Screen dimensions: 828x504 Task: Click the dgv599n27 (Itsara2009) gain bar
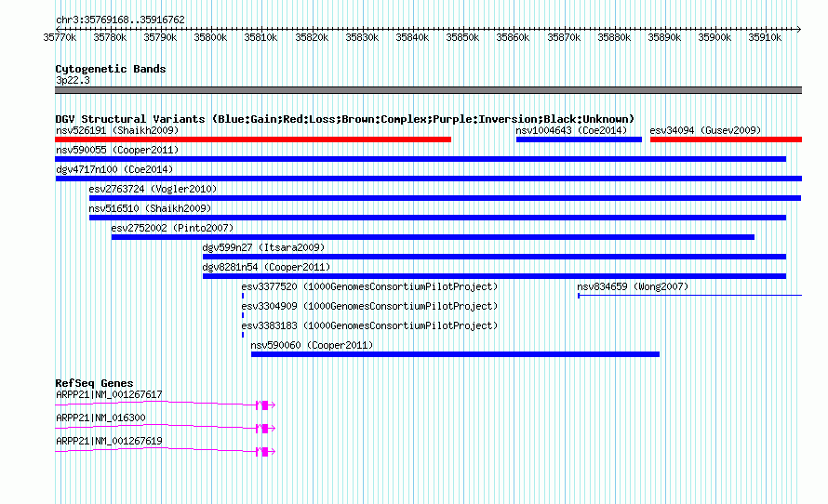[x=495, y=257]
